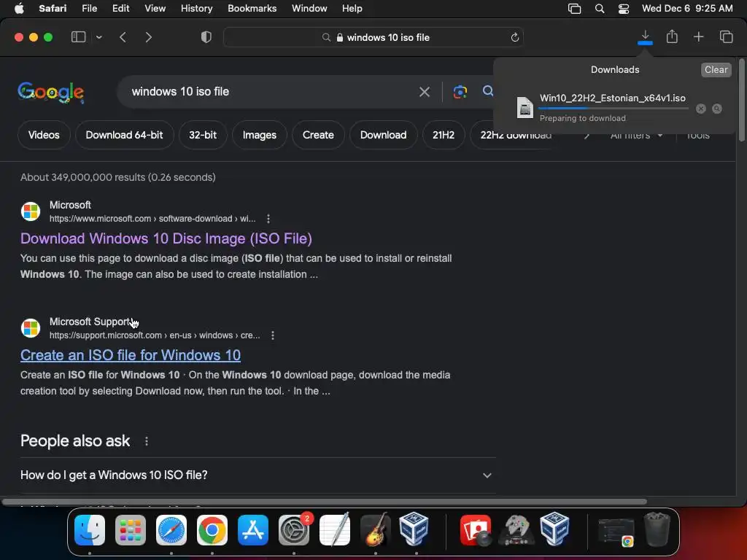Open Photo Booth from the Dock

476,530
